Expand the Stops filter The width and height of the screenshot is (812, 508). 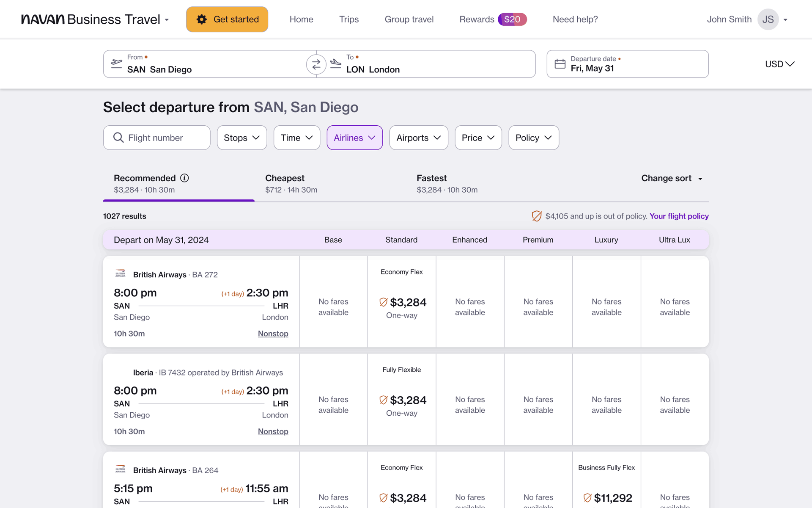tap(242, 138)
